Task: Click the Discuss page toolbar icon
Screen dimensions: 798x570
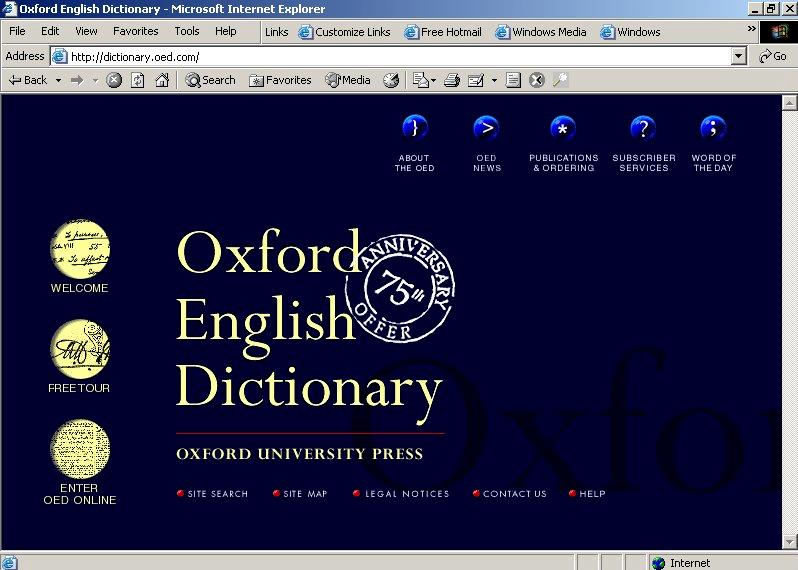Action: [513, 80]
